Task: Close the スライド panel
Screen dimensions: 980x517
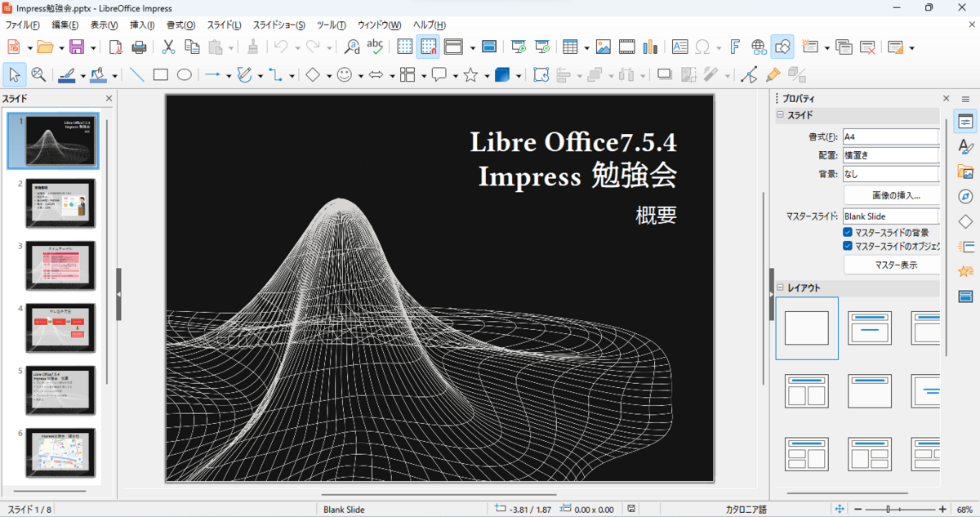Action: (x=109, y=99)
